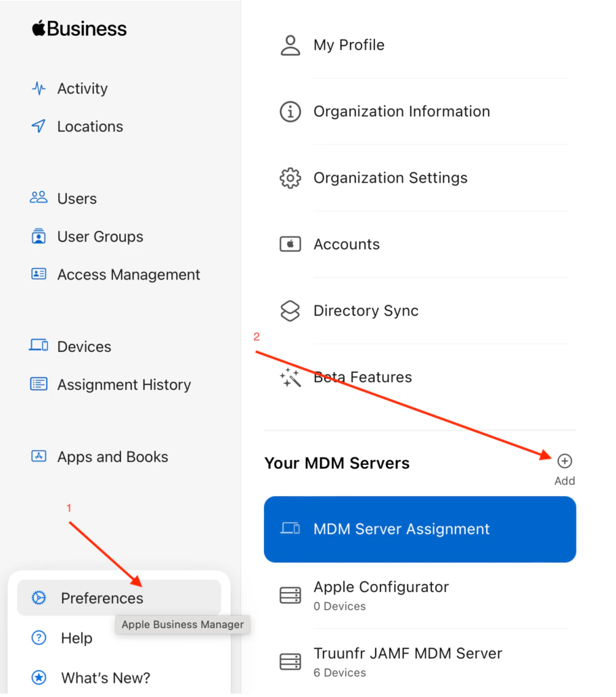Click the MDM Server Assignment device icon
This screenshot has width=616, height=697.
290,529
